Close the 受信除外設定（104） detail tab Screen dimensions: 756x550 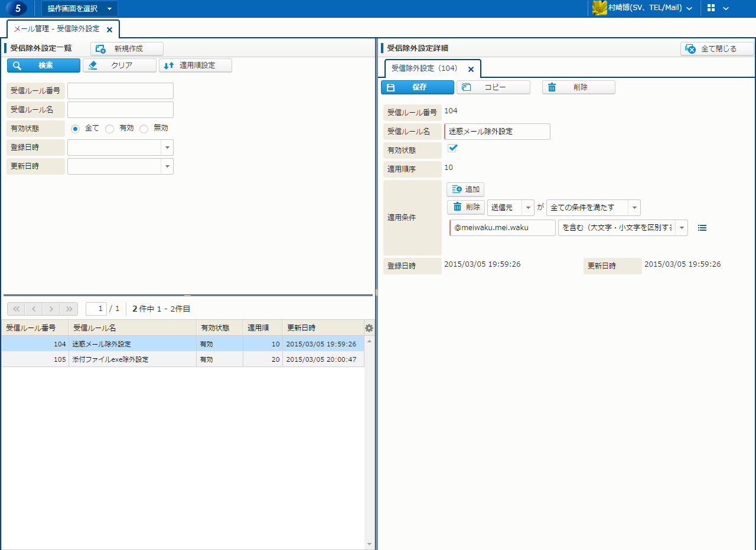(471, 69)
